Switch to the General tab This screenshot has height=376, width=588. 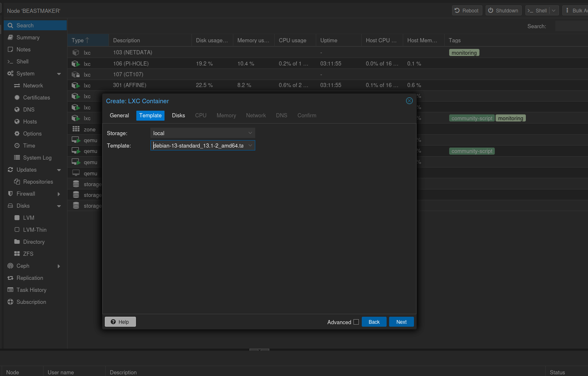pos(119,115)
